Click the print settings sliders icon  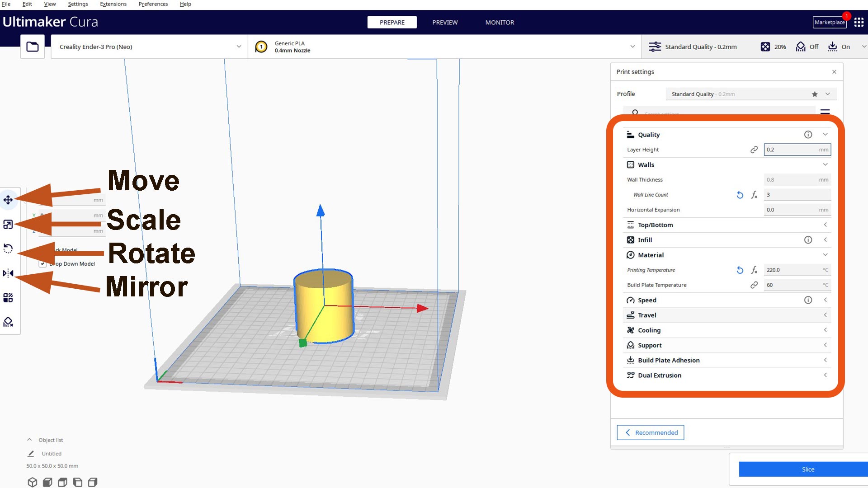(x=655, y=47)
